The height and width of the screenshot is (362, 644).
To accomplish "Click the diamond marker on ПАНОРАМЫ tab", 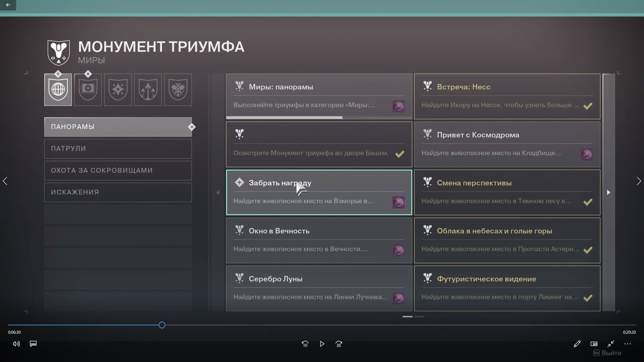I will 192,127.
